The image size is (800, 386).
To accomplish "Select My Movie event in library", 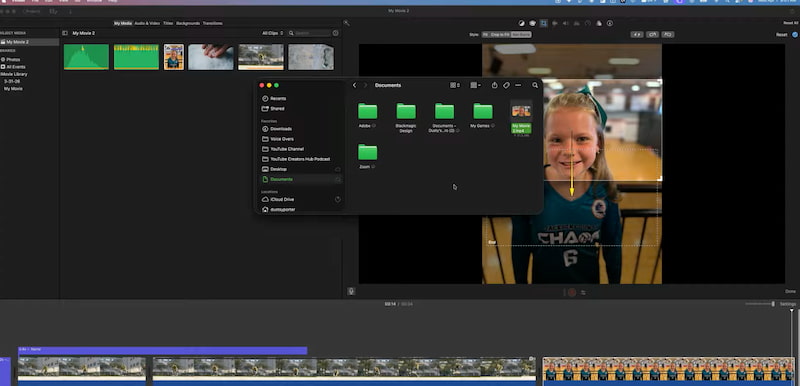I will [x=13, y=89].
